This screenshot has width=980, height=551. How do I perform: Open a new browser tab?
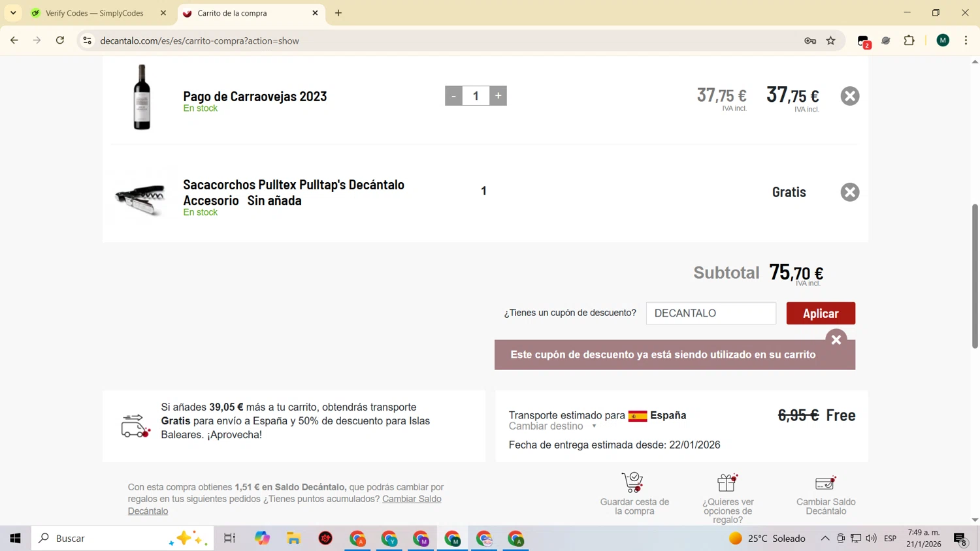pos(338,13)
